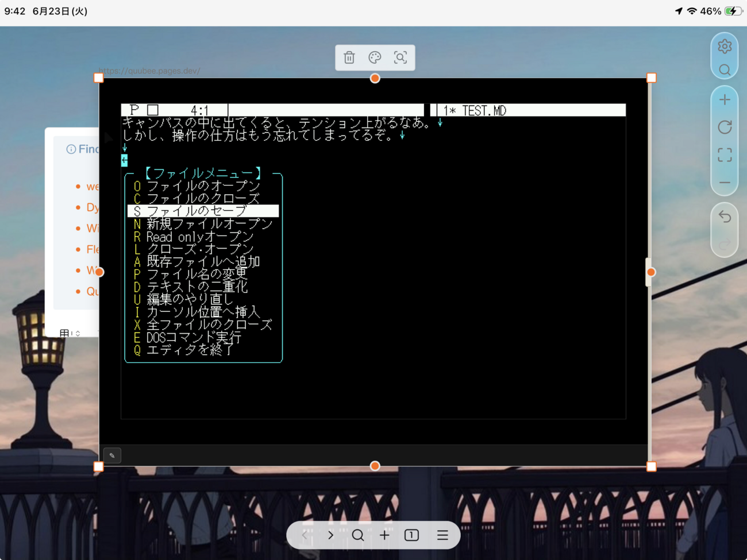This screenshot has width=747, height=560.
Task: Zoom in with the plus icon
Action: coord(725,100)
